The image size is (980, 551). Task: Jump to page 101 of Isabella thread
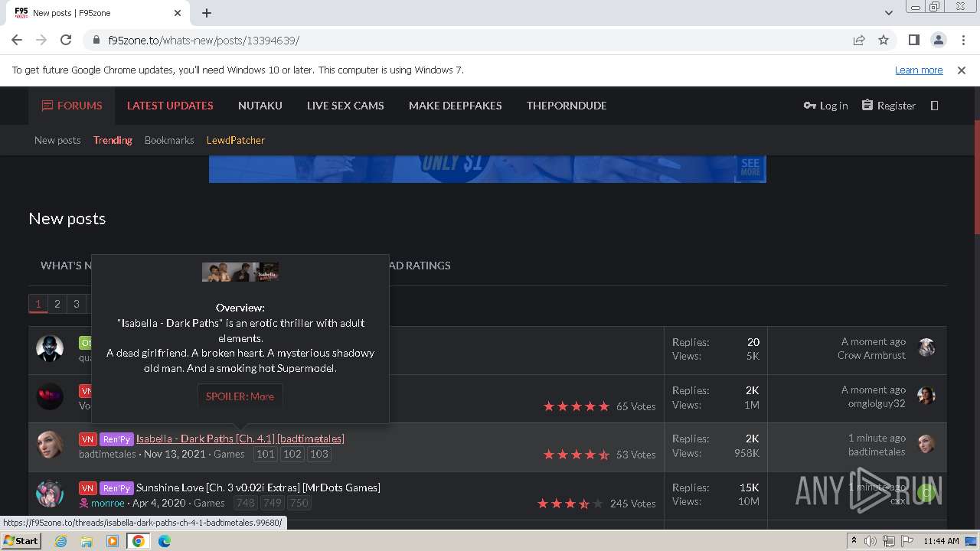tap(265, 454)
